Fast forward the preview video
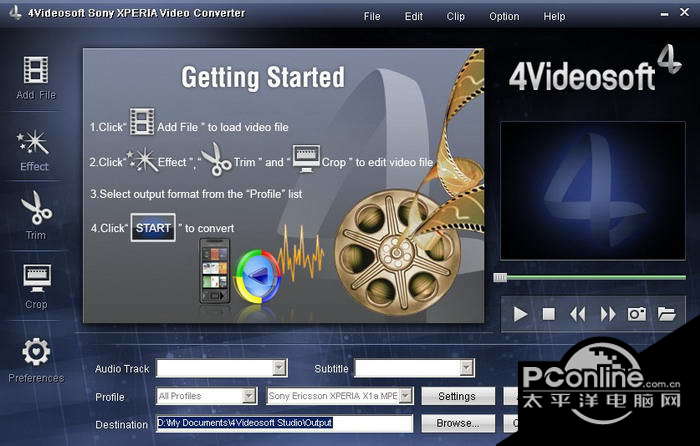700x446 pixels. click(x=608, y=314)
